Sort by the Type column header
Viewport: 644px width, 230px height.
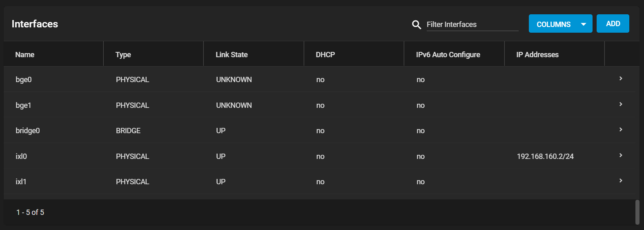pyautogui.click(x=123, y=55)
